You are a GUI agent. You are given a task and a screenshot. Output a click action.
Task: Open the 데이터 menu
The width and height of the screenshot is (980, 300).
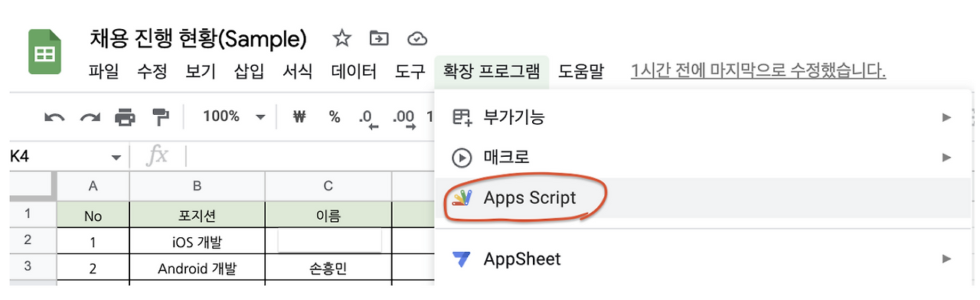(x=354, y=72)
